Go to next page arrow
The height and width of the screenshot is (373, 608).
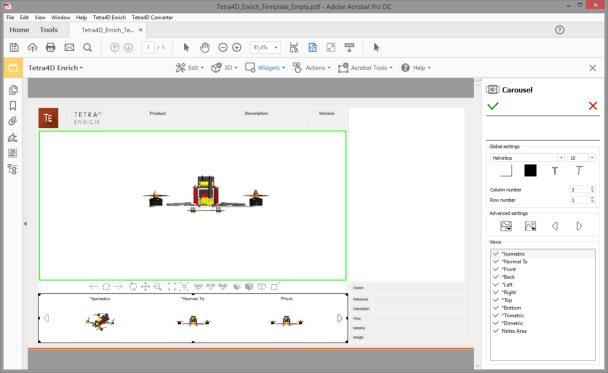pos(128,48)
